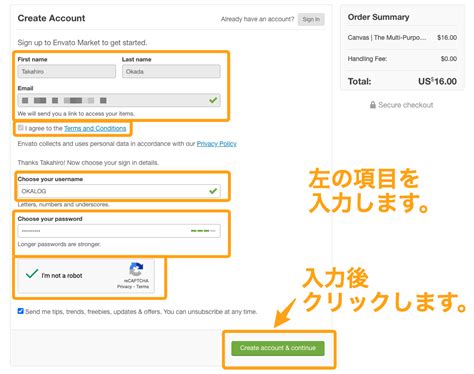Click the Sign In button
This screenshot has height=374, width=474.
[x=311, y=19]
